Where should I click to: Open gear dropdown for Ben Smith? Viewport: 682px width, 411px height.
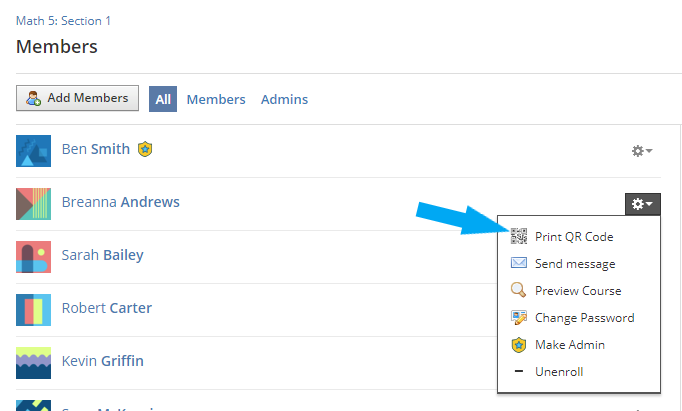click(641, 151)
